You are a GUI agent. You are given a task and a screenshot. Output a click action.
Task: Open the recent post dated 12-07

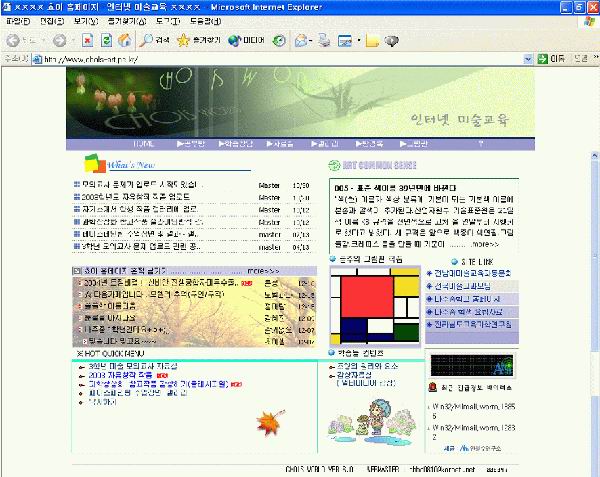126,329
